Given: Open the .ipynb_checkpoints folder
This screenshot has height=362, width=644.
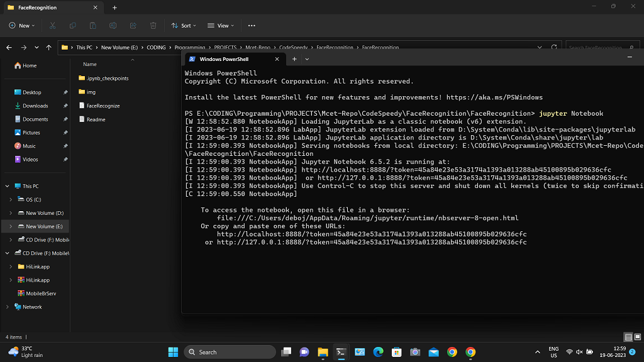Looking at the screenshot, I should pyautogui.click(x=104, y=78).
